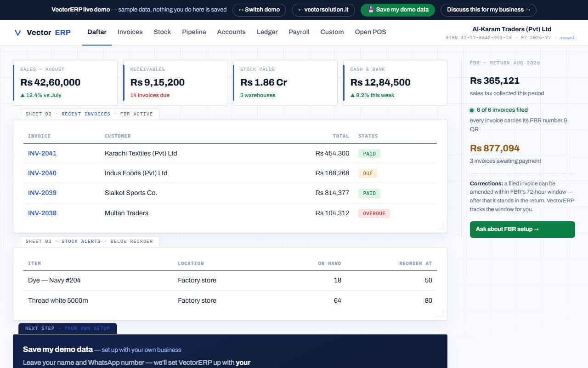Go back to vectorsolution.it
The height and width of the screenshot is (368, 588).
pyautogui.click(x=323, y=10)
